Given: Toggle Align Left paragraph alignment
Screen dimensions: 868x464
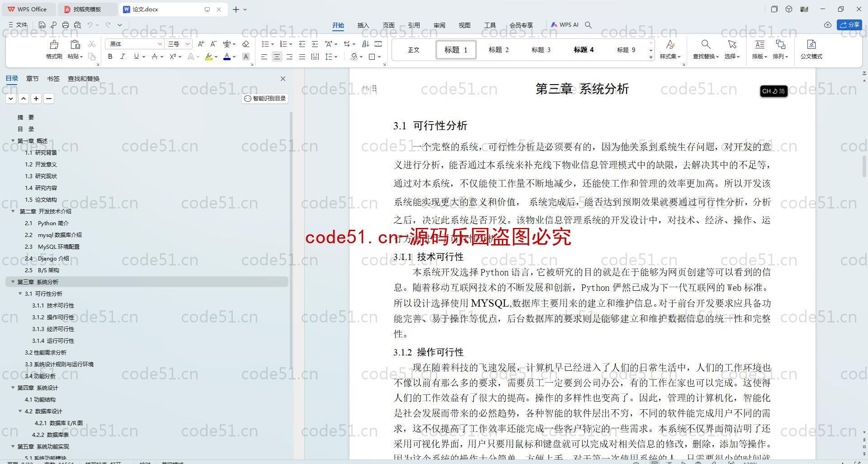Looking at the screenshot, I should [264, 57].
